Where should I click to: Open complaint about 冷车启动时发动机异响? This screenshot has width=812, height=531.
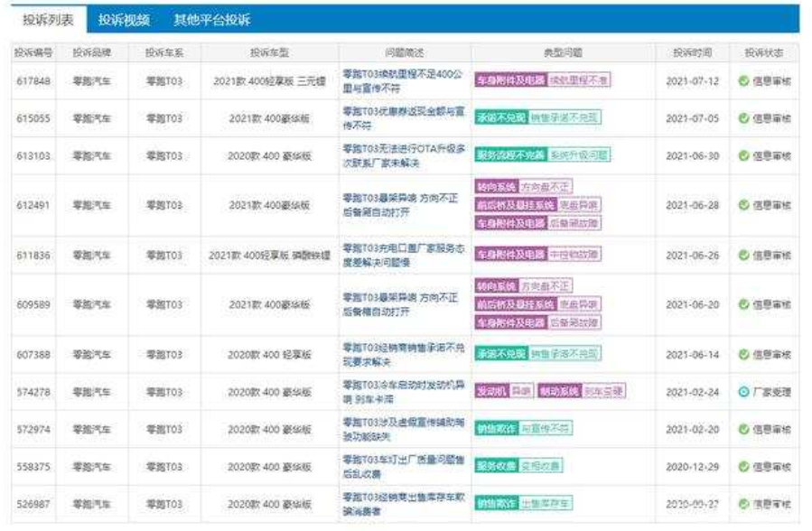404,392
